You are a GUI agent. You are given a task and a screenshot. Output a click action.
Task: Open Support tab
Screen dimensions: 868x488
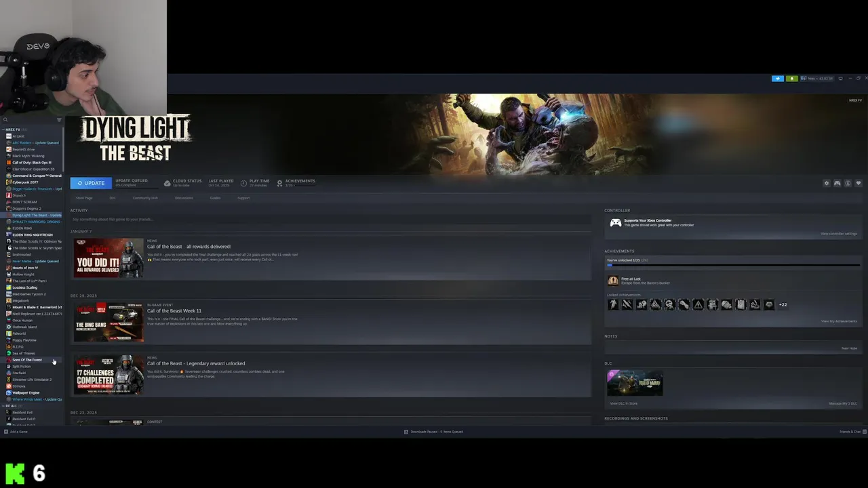coord(243,198)
